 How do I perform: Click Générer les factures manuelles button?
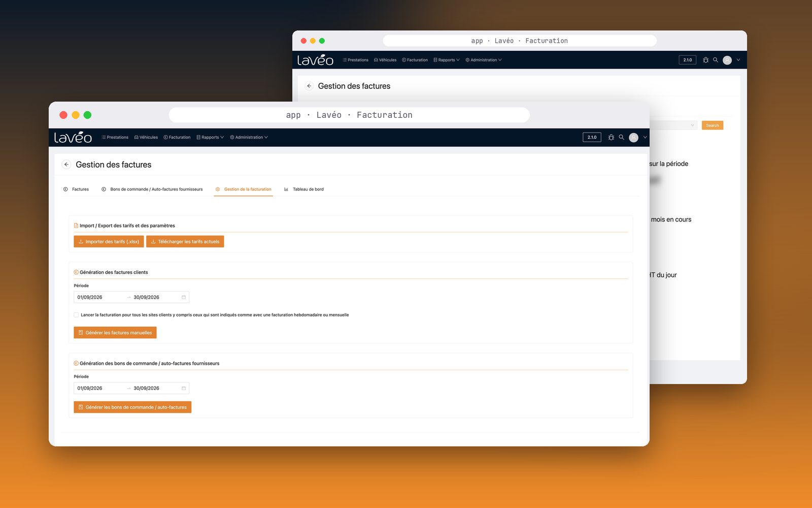115,333
